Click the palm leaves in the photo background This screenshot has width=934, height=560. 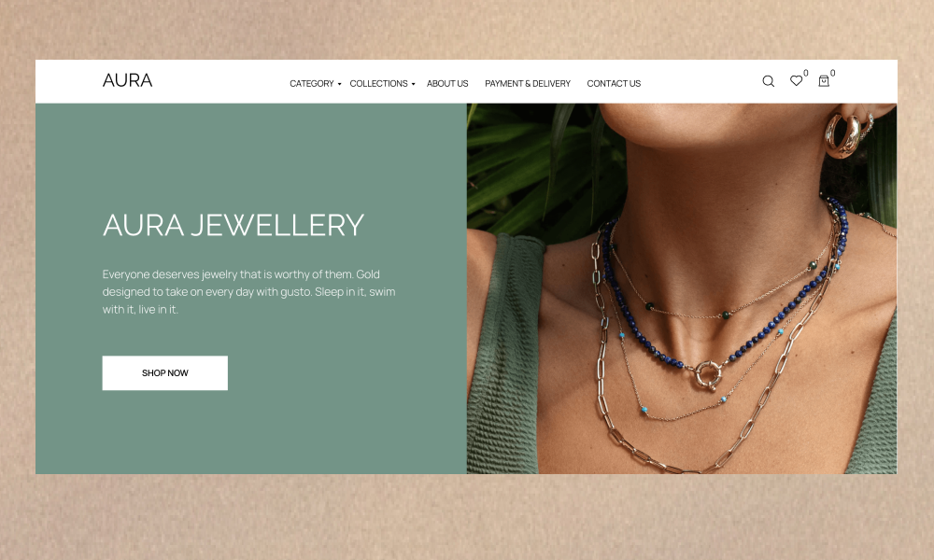(536, 167)
